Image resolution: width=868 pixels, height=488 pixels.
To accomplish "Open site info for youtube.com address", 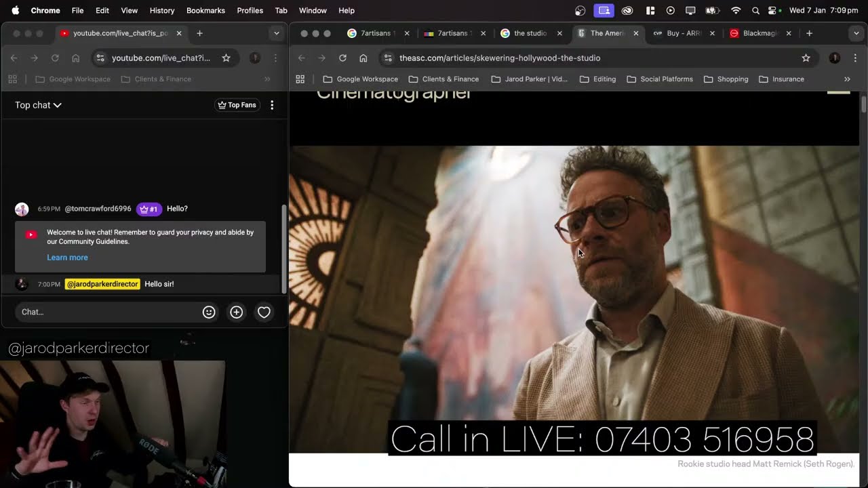I will (x=100, y=58).
